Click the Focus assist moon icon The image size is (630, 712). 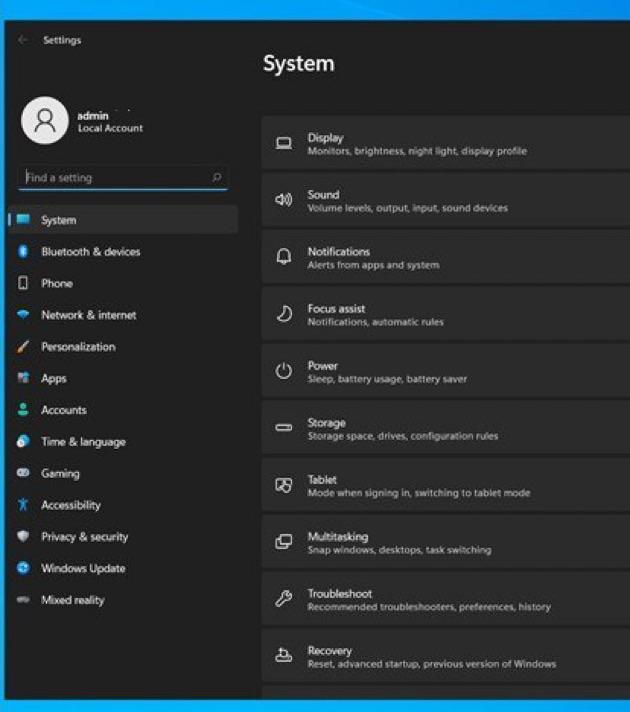(284, 314)
